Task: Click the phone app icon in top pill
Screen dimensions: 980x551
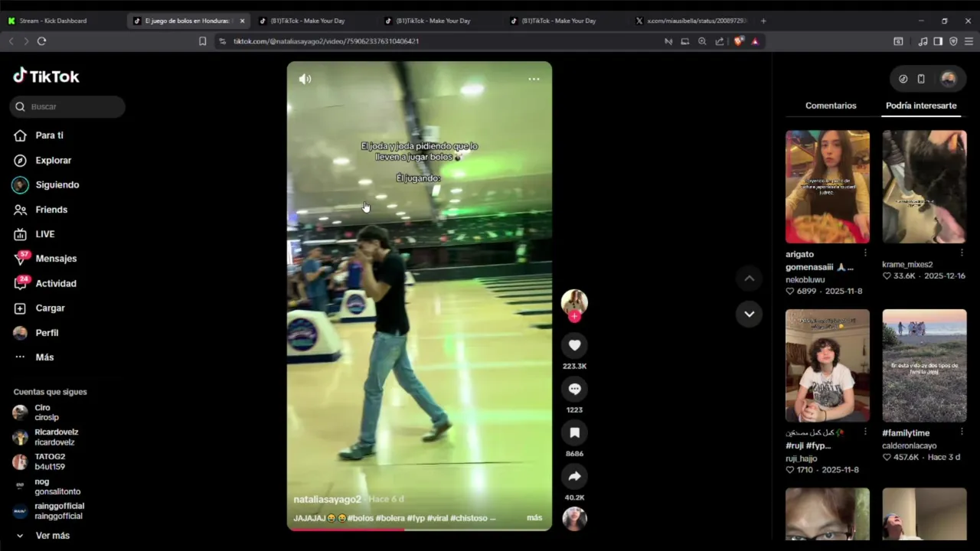Action: (x=921, y=79)
